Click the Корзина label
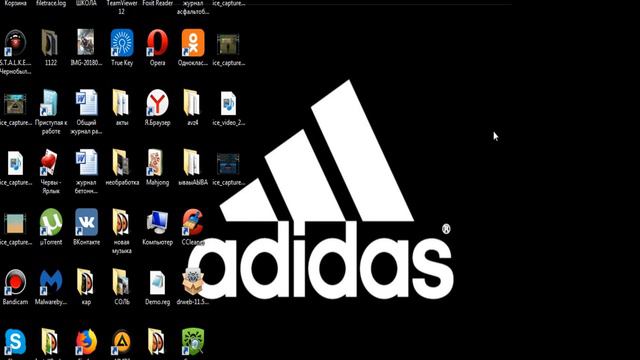This screenshot has width=640, height=360. [x=16, y=3]
